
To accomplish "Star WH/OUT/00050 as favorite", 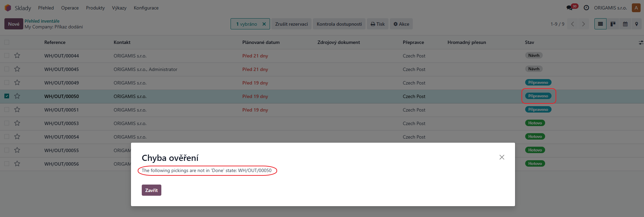I will 17,96.
